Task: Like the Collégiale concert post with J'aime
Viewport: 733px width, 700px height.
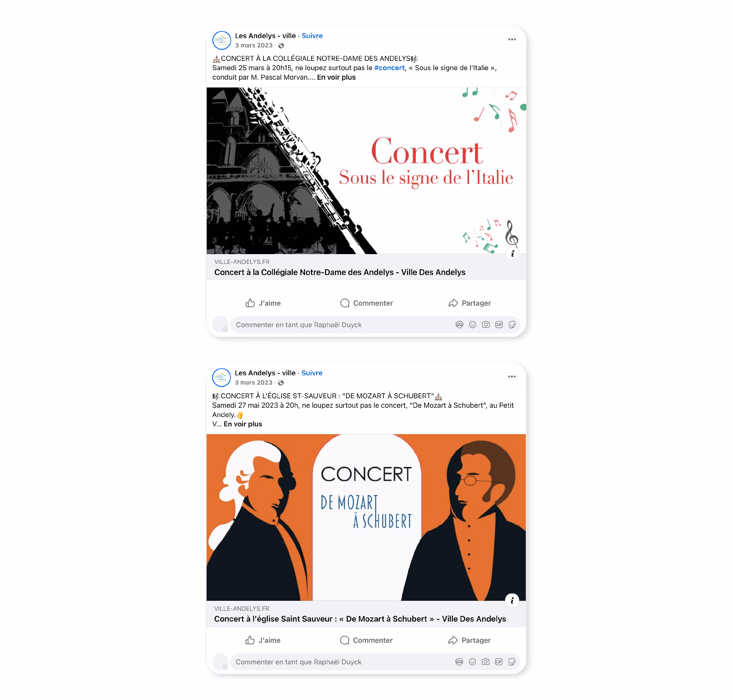Action: click(x=263, y=303)
